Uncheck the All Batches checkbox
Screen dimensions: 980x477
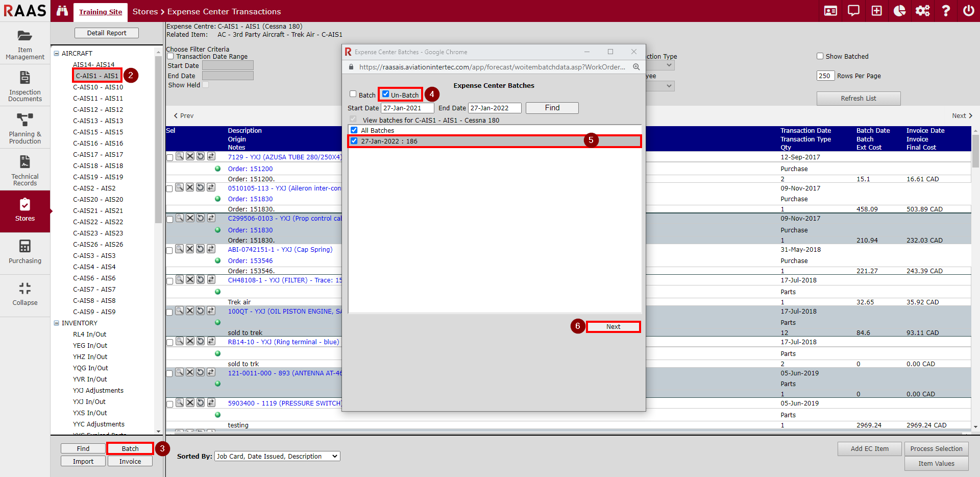[x=354, y=130]
